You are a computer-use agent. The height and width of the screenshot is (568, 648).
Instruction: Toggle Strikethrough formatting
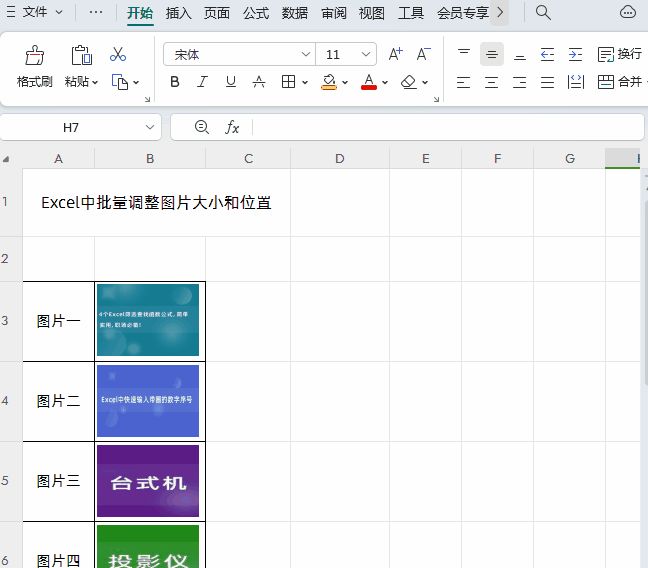[259, 82]
